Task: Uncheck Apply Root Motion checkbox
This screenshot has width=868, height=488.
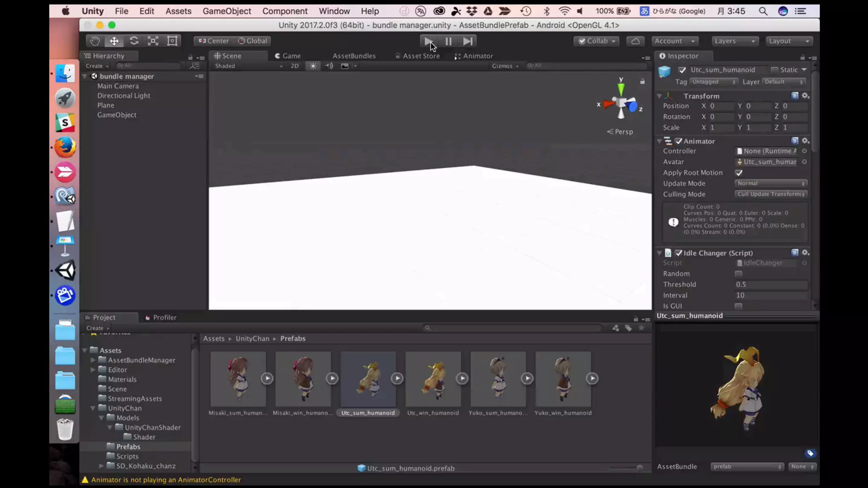Action: point(739,173)
